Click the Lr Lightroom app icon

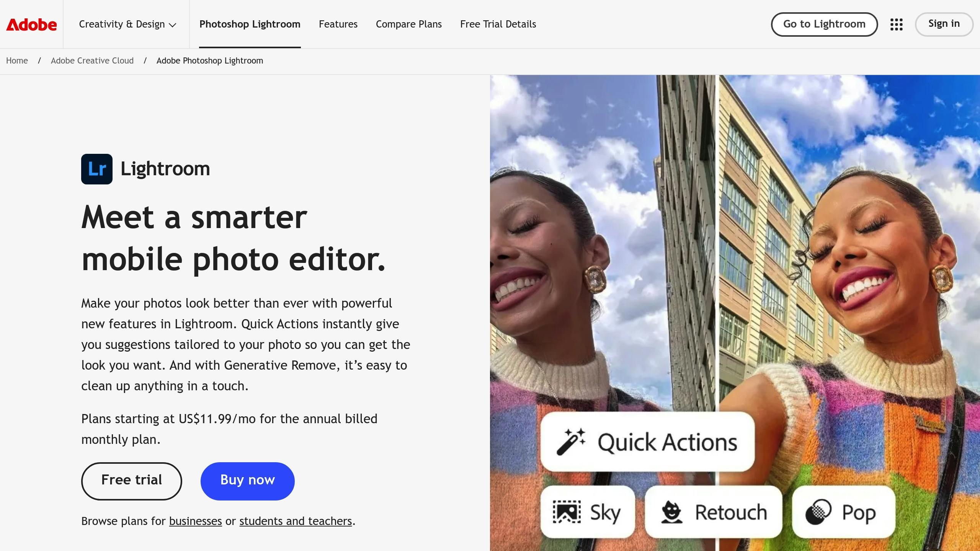97,169
